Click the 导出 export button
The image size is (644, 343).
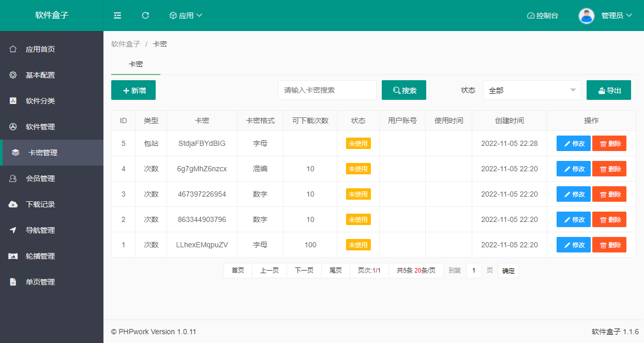coord(608,90)
